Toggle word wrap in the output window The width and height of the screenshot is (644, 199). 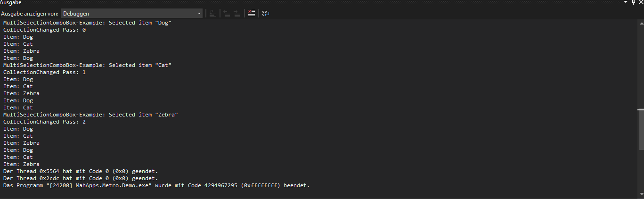point(266,14)
